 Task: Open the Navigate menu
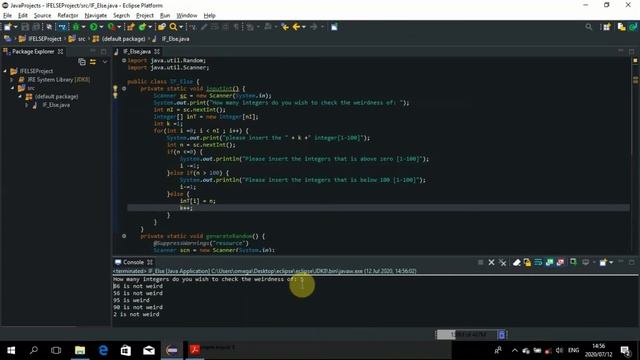[96, 16]
